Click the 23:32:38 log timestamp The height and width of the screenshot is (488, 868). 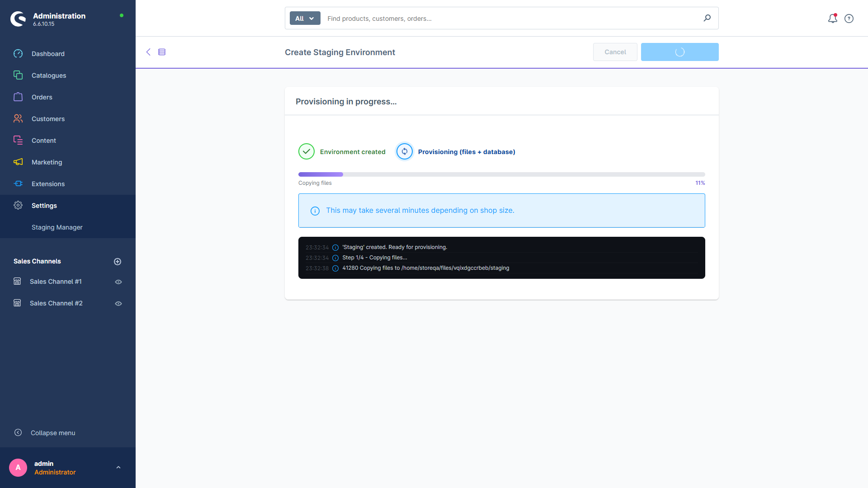(317, 268)
